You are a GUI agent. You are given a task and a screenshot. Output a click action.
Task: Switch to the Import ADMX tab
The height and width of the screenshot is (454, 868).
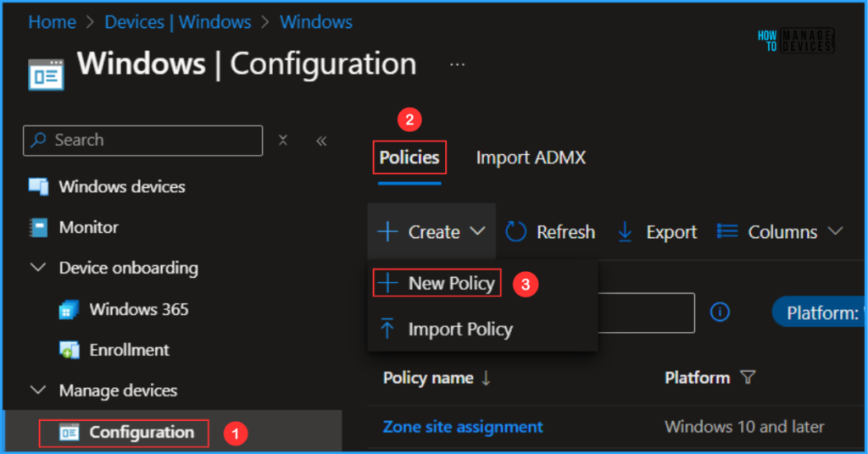pos(530,158)
